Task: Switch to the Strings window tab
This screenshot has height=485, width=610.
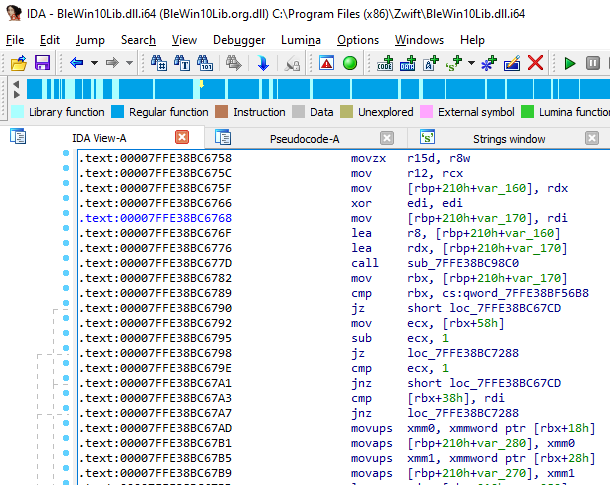Action: [x=509, y=139]
